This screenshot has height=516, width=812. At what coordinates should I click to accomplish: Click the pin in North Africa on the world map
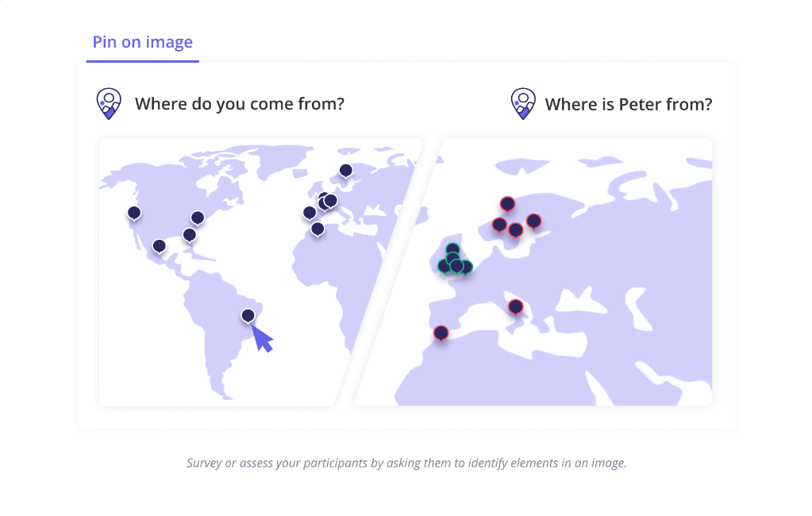point(317,229)
